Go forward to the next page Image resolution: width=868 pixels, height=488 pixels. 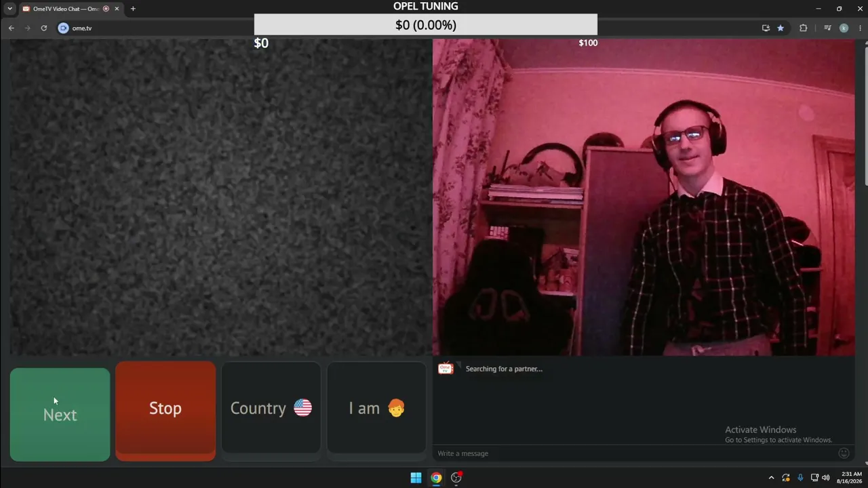click(x=28, y=28)
